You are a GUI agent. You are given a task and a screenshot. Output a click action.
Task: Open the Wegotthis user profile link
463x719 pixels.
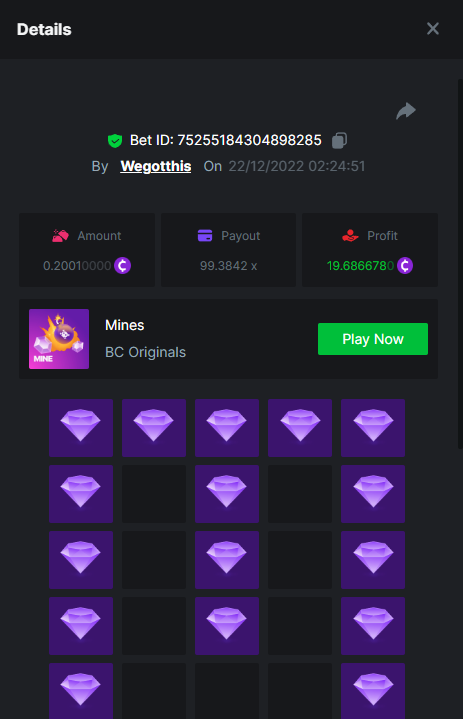pos(156,166)
